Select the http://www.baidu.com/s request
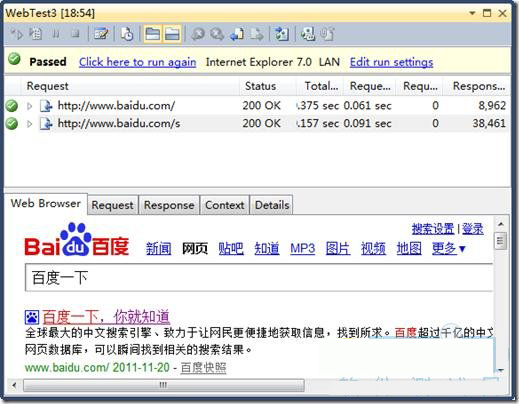The width and height of the screenshot is (519, 404). [x=119, y=123]
